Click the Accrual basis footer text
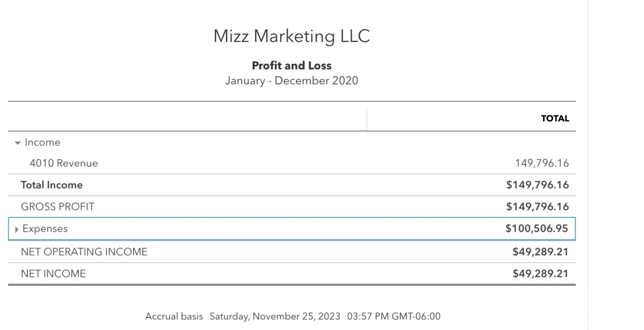 tap(174, 316)
